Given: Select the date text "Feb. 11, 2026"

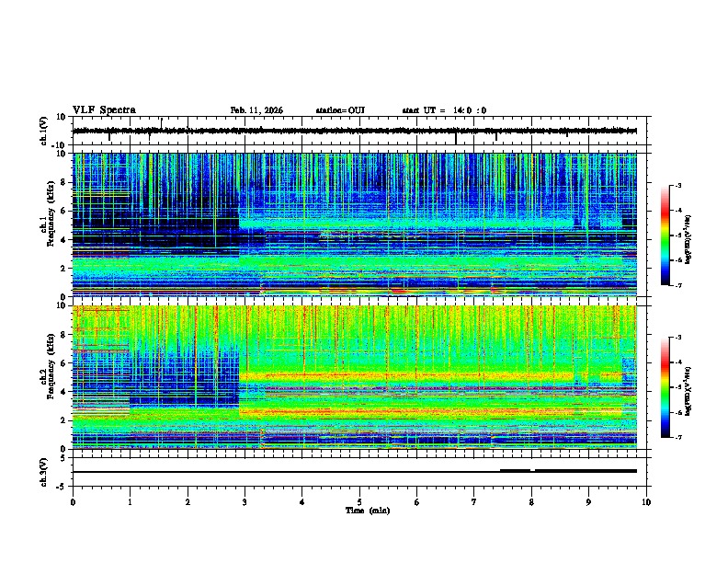Looking at the screenshot, I should [x=256, y=110].
